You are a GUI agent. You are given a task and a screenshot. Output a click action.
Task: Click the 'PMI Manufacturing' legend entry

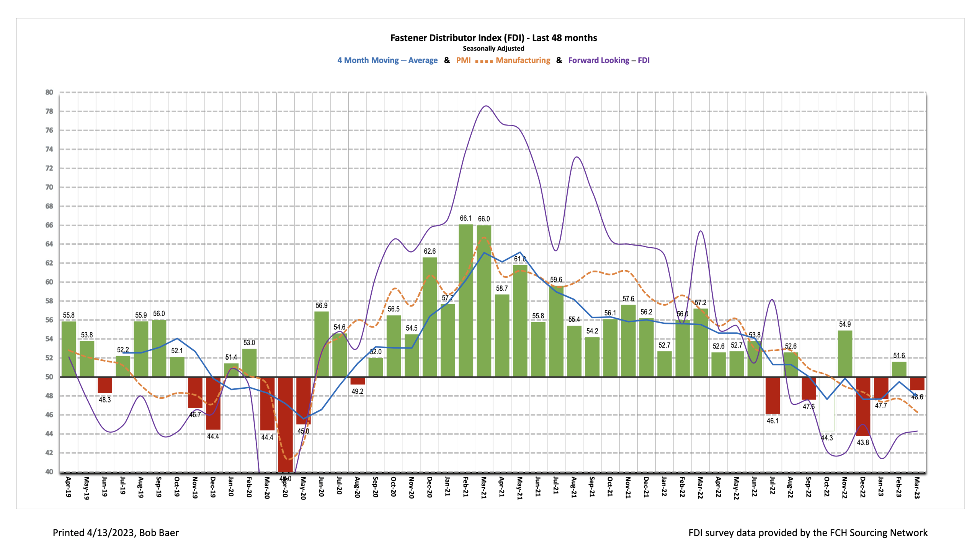click(x=503, y=60)
